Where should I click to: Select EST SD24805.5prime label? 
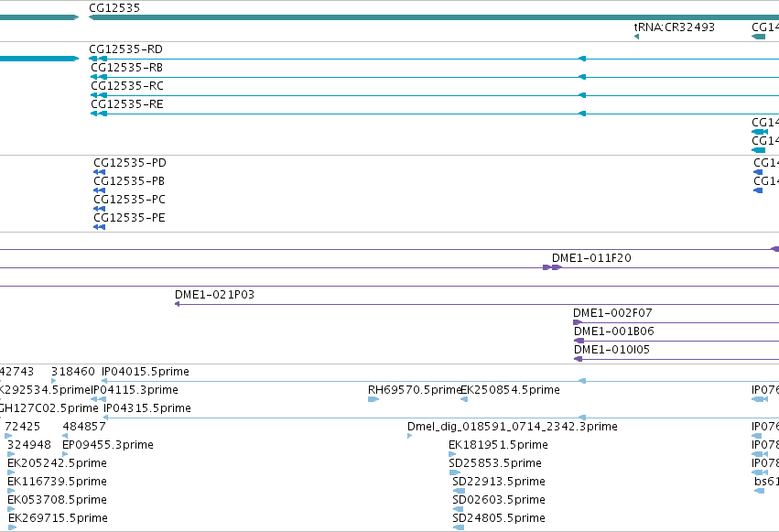(x=499, y=519)
